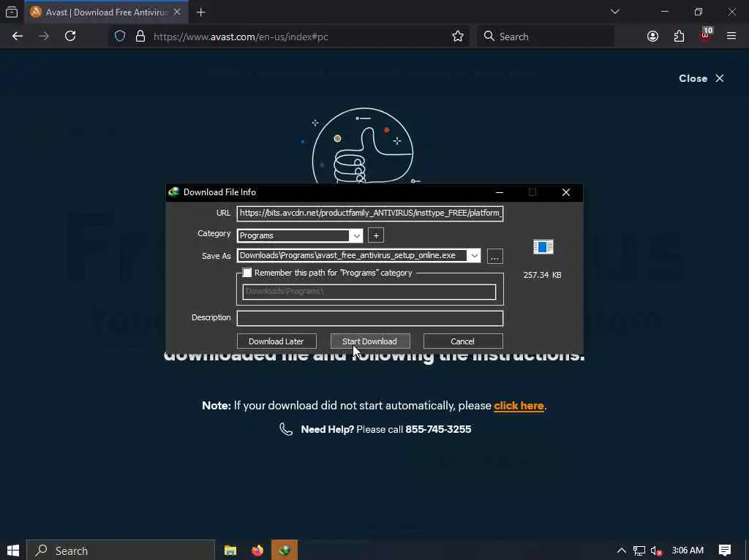Enable Remember this path for Programs checkbox
749x560 pixels.
pos(247,273)
